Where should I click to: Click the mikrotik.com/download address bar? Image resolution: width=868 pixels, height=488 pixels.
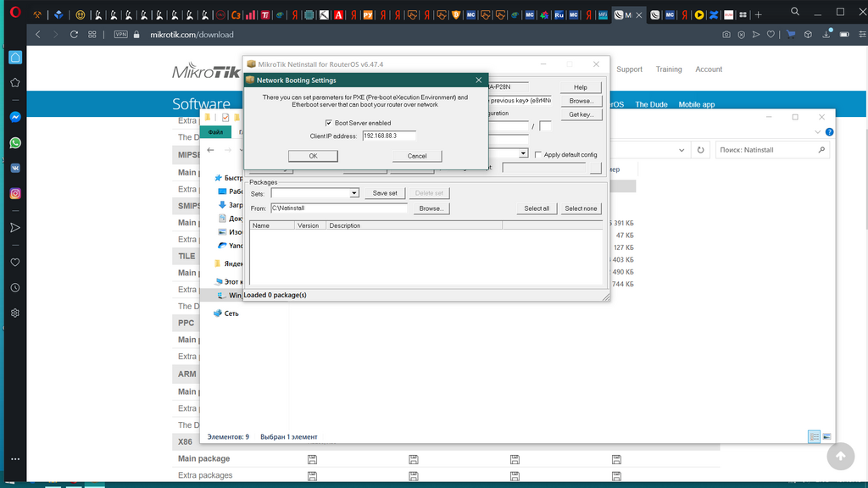pos(192,34)
